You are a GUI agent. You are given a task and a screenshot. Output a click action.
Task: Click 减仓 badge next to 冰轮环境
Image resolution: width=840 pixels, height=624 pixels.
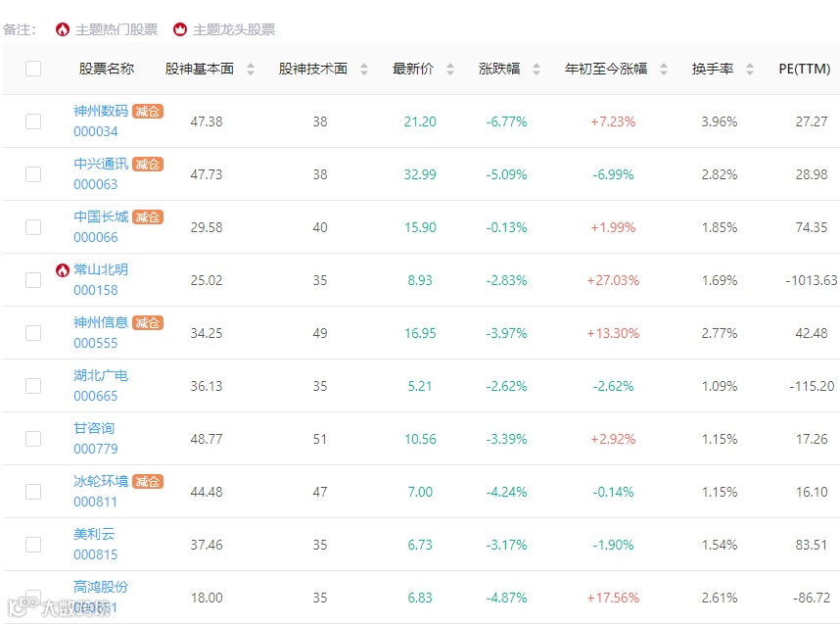(x=147, y=481)
